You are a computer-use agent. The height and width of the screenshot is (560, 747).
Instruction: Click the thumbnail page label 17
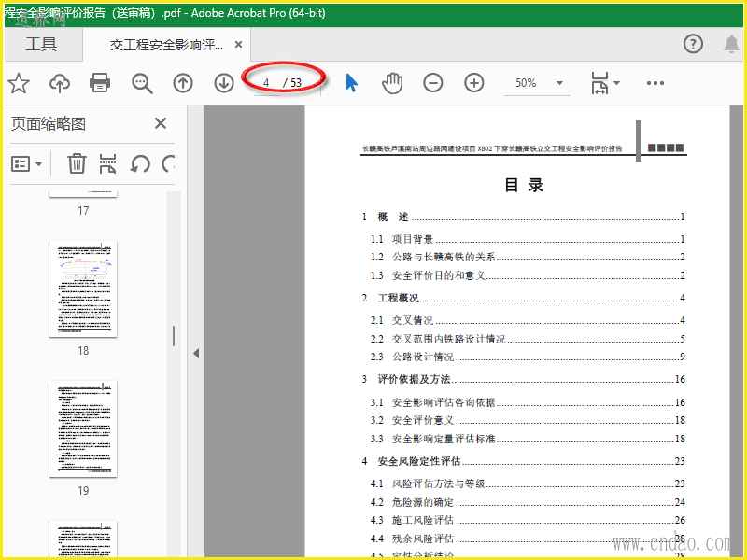coord(83,211)
